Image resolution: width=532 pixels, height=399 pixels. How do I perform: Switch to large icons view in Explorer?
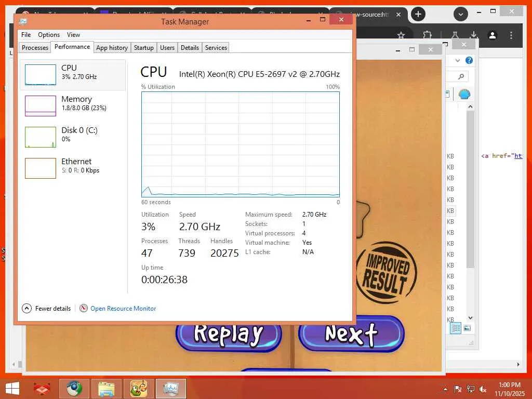click(x=467, y=328)
